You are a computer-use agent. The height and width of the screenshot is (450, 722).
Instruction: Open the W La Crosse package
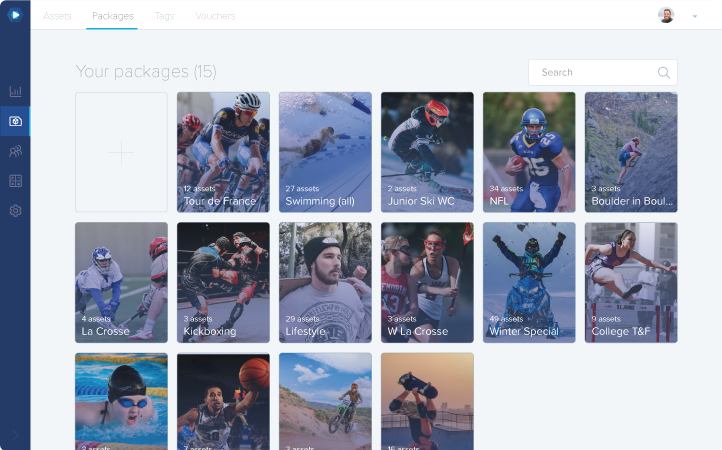tap(427, 282)
